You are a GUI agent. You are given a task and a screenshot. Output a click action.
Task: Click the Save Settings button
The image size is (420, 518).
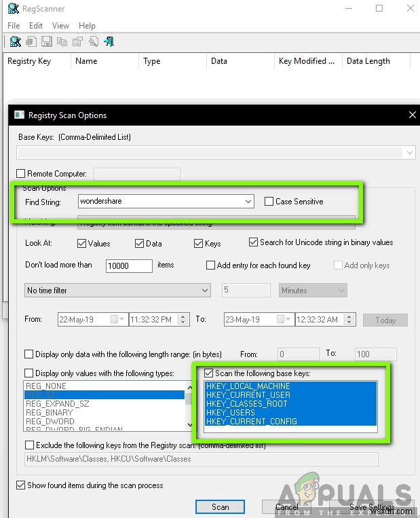coord(372,506)
